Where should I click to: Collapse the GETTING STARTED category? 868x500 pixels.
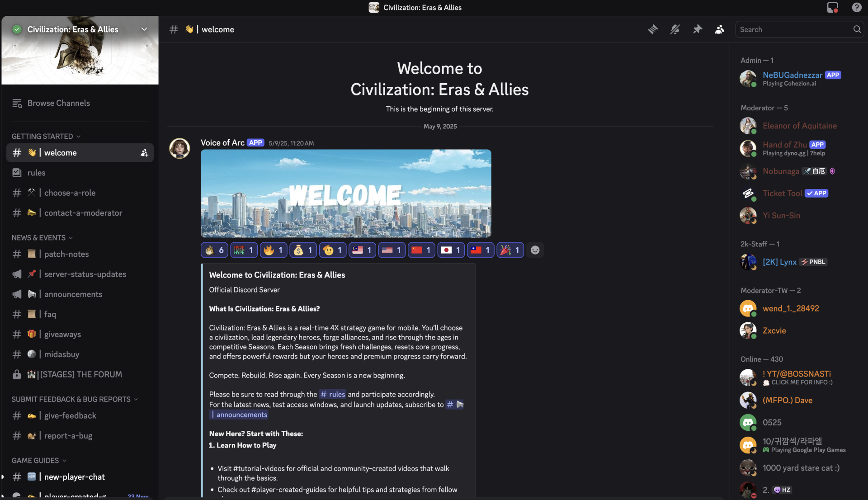tap(46, 136)
